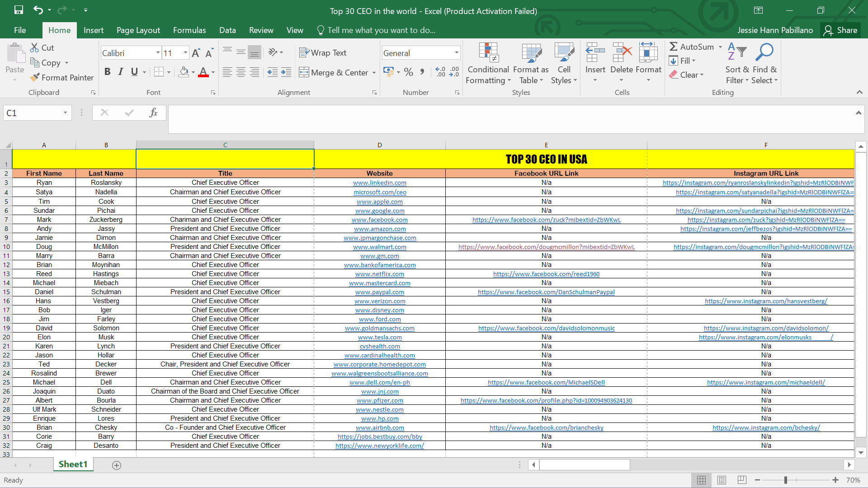Open the Name Box dropdown arrow
This screenshot has width=868, height=488.
click(x=65, y=113)
